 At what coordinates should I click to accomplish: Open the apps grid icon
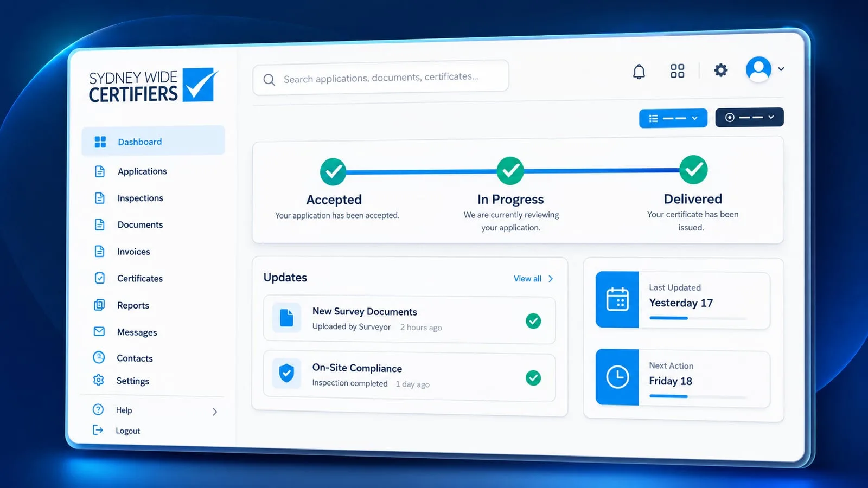click(x=677, y=70)
